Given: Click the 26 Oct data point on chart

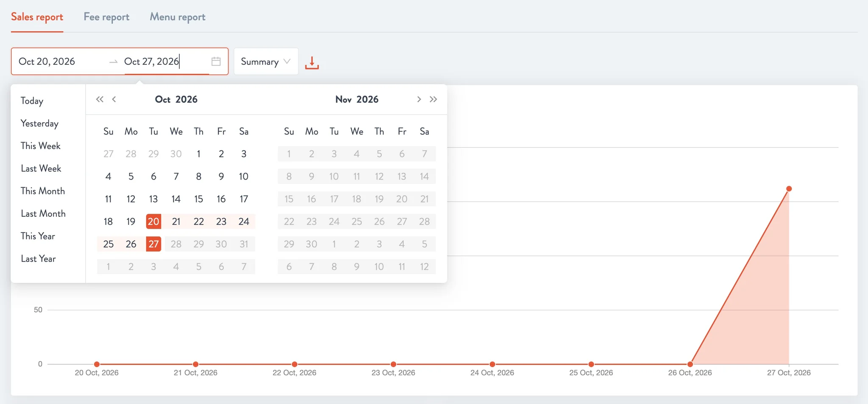Looking at the screenshot, I should (690, 364).
